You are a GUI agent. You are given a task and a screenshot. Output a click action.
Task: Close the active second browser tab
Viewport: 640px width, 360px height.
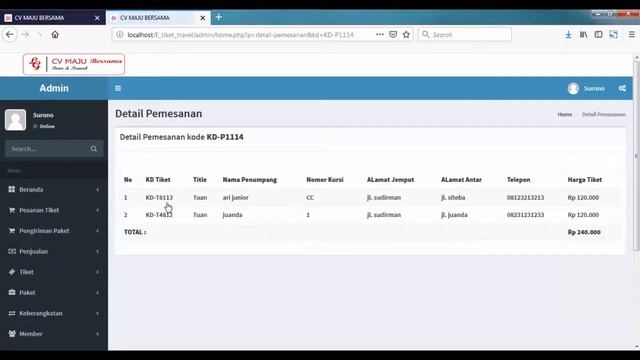(202, 18)
